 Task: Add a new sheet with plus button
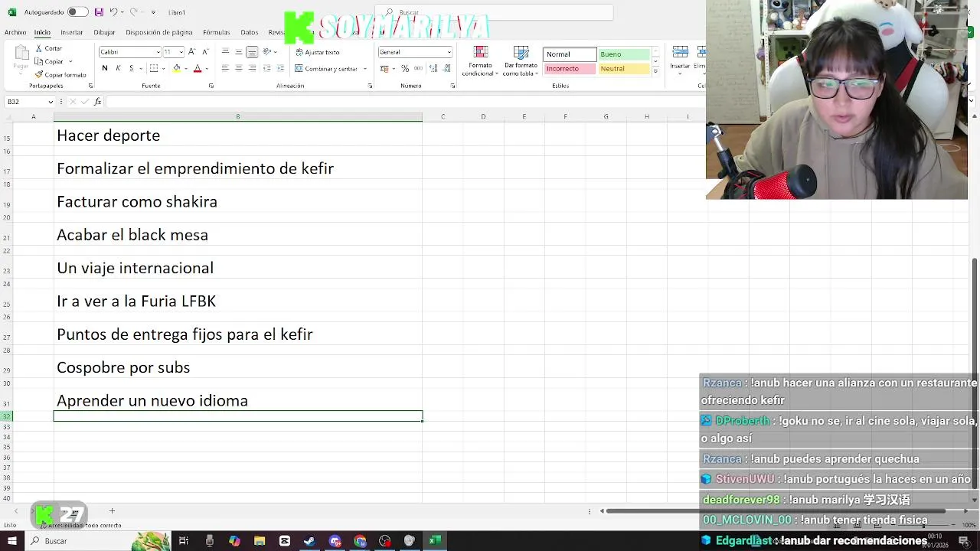(x=112, y=510)
